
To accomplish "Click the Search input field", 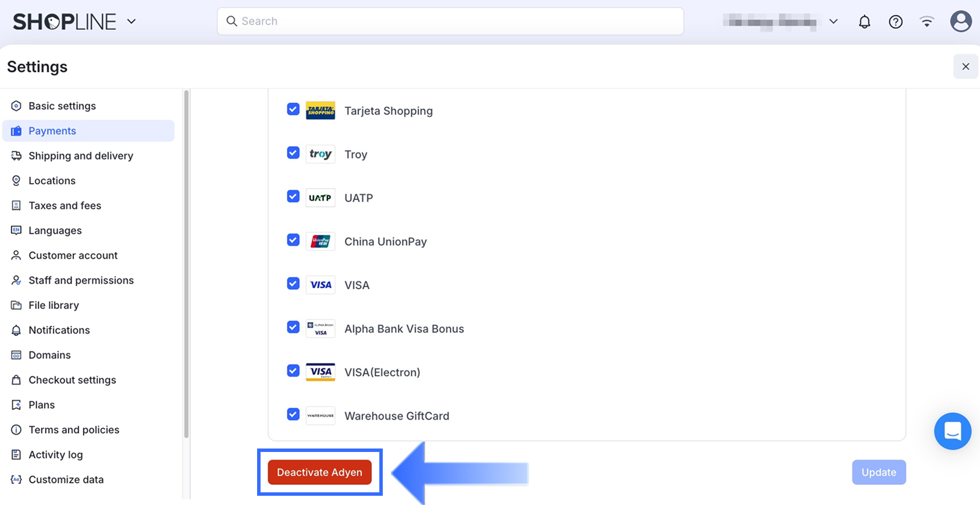I will (x=450, y=21).
